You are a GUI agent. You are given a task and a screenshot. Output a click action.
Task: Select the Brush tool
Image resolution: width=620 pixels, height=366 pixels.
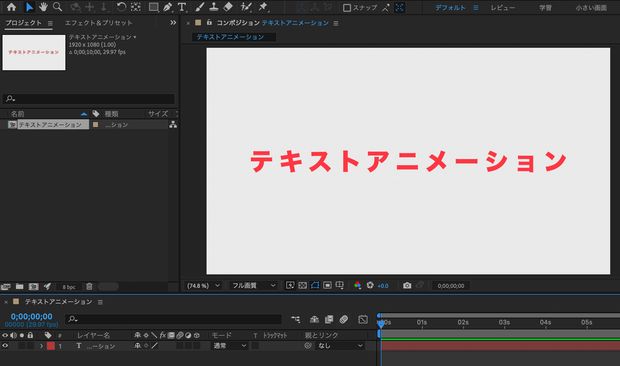[200, 7]
